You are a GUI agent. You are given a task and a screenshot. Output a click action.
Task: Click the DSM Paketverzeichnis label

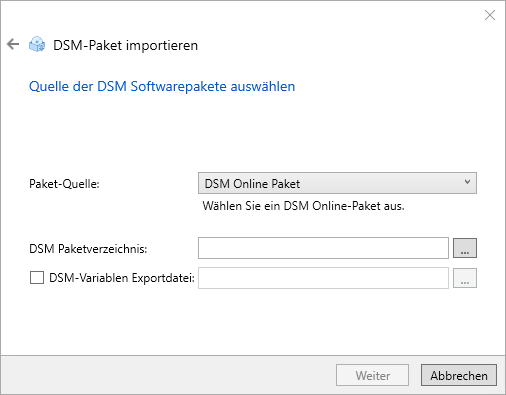click(x=88, y=249)
